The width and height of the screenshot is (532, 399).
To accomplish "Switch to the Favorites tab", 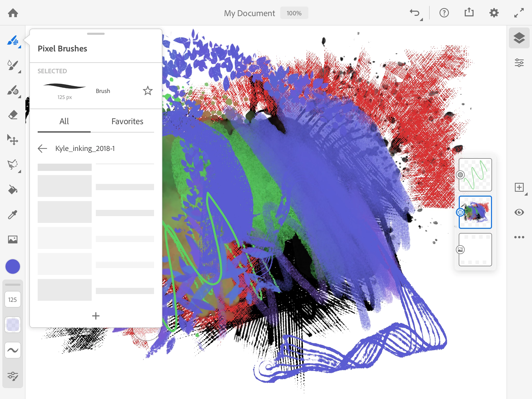I will (127, 121).
